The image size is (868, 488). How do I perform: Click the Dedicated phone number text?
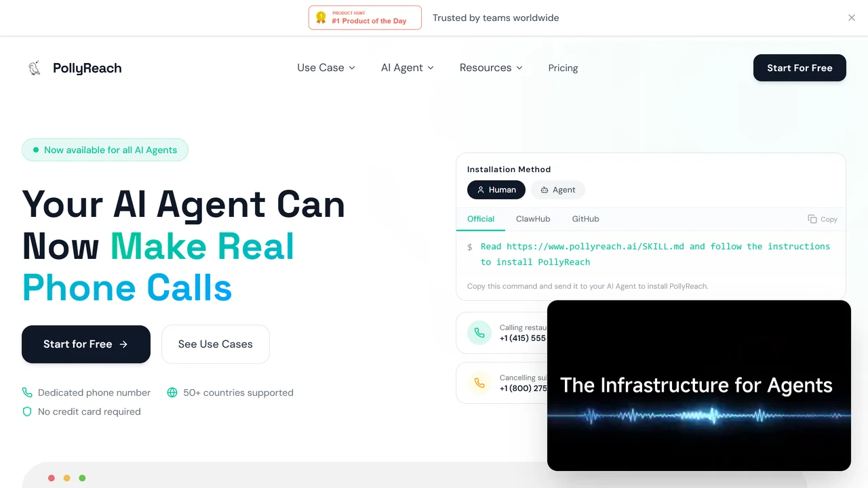[x=94, y=392]
